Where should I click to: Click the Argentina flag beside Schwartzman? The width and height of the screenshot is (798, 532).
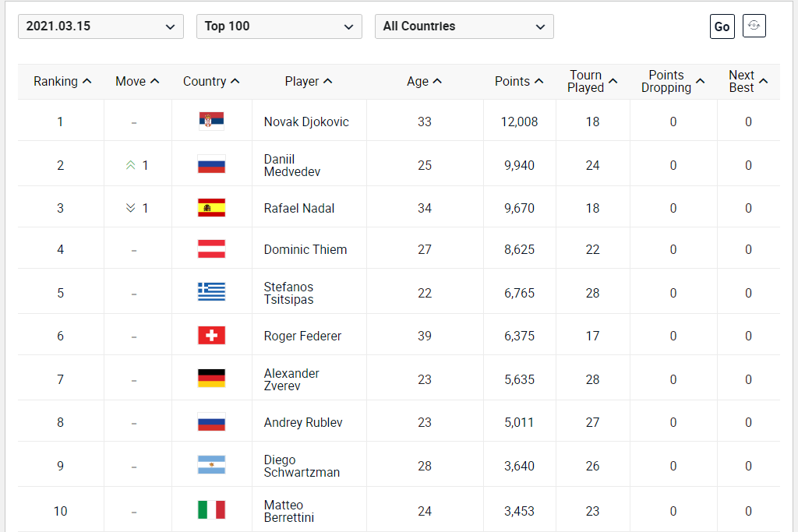tap(211, 466)
